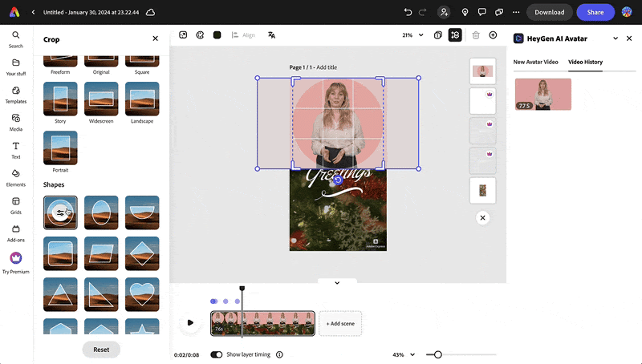Click the Try Premium crown icon
This screenshot has height=364, width=642.
point(15,258)
